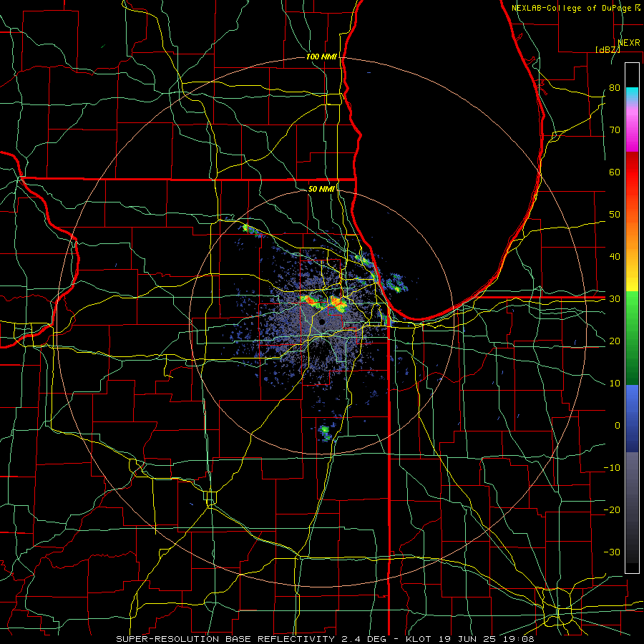Click the "[dBZ]" units label
The image size is (644, 644).
608,49
